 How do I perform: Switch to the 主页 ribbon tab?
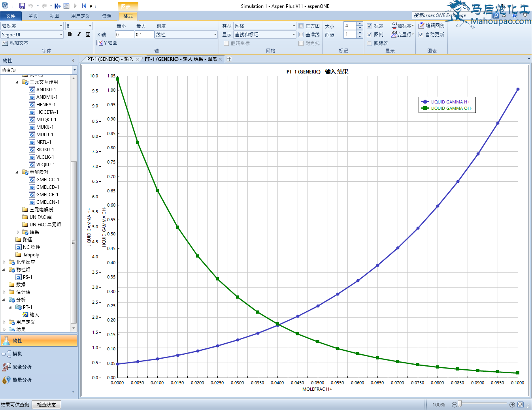tap(33, 16)
